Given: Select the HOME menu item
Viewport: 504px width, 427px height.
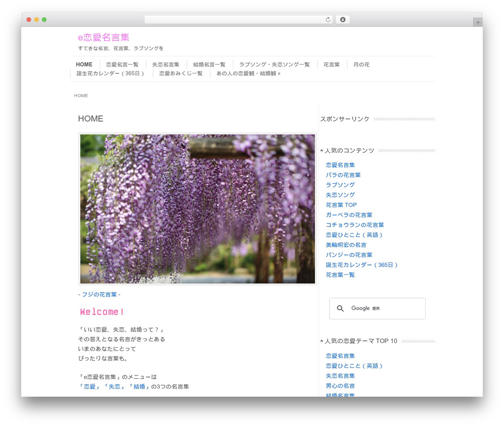Looking at the screenshot, I should (x=84, y=65).
